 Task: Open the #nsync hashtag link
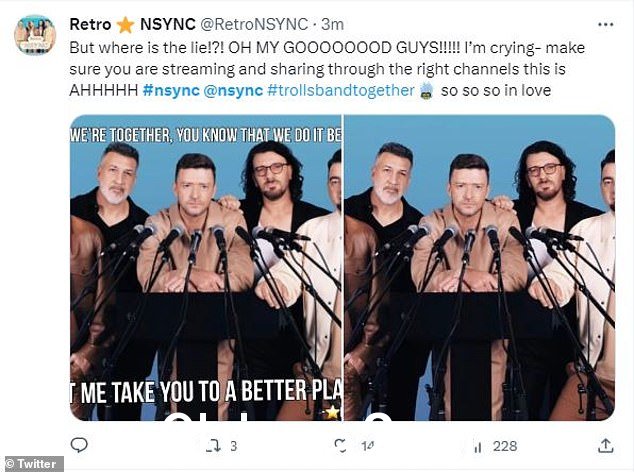[171, 90]
